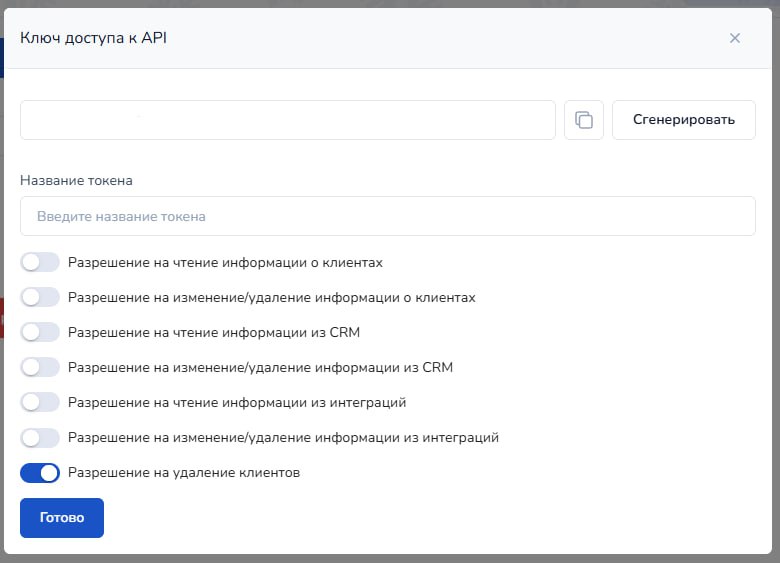Focus the API key text field
Viewport: 780px width, 563px height.
point(288,120)
